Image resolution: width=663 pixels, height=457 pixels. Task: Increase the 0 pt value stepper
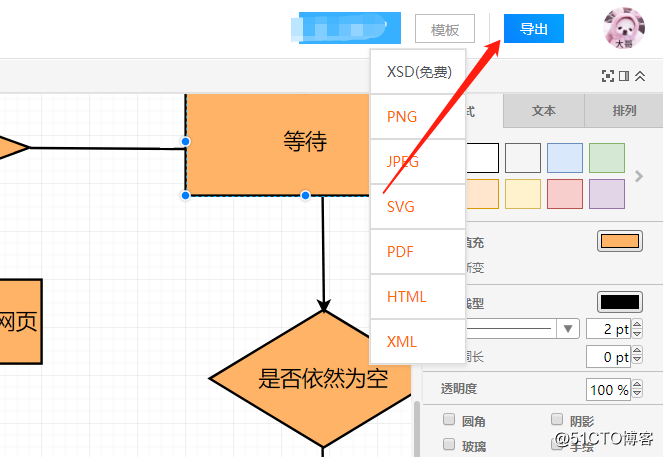click(x=637, y=351)
